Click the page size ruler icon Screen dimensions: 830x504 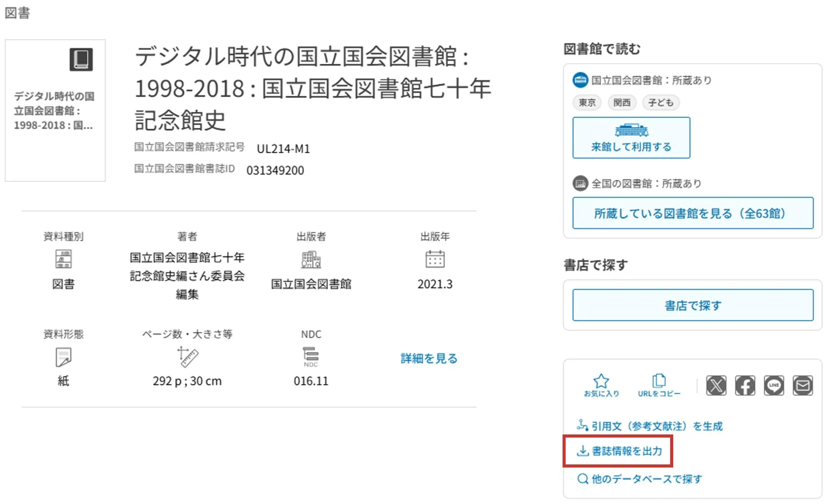point(188,356)
